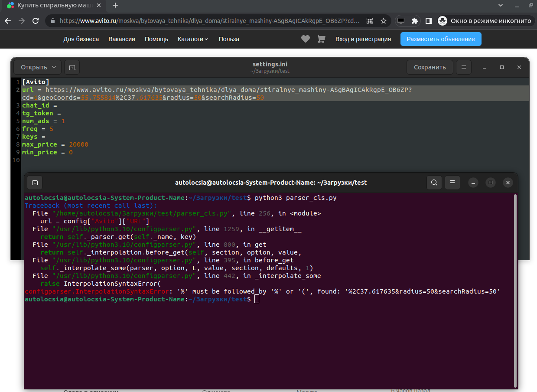Click the forward navigation arrow
The width and height of the screenshot is (537, 392).
pyautogui.click(x=22, y=20)
